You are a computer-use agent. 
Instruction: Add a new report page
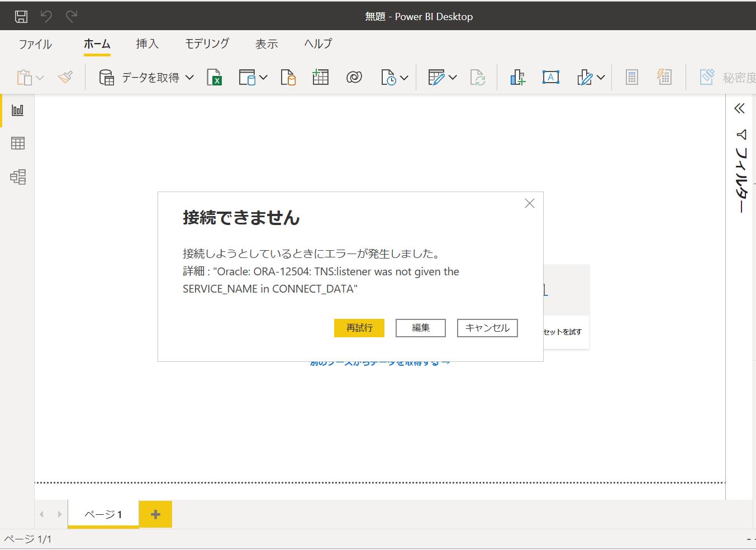click(155, 514)
